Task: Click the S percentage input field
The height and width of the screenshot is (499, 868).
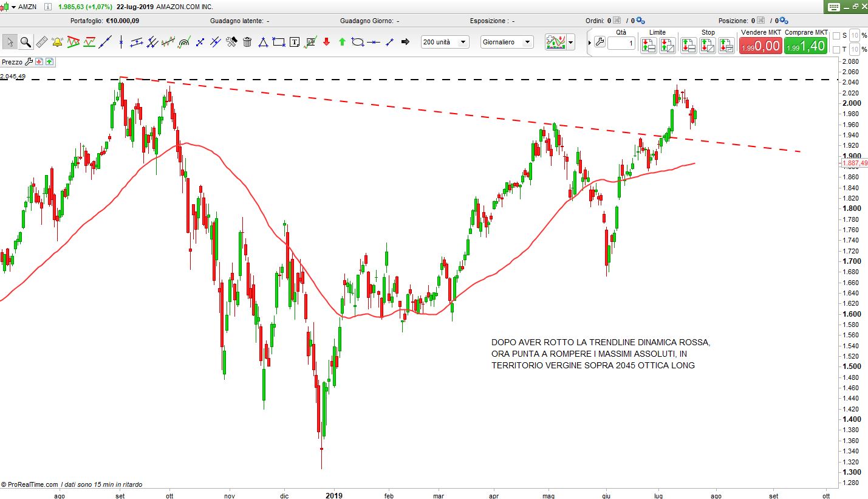Action: tap(854, 35)
